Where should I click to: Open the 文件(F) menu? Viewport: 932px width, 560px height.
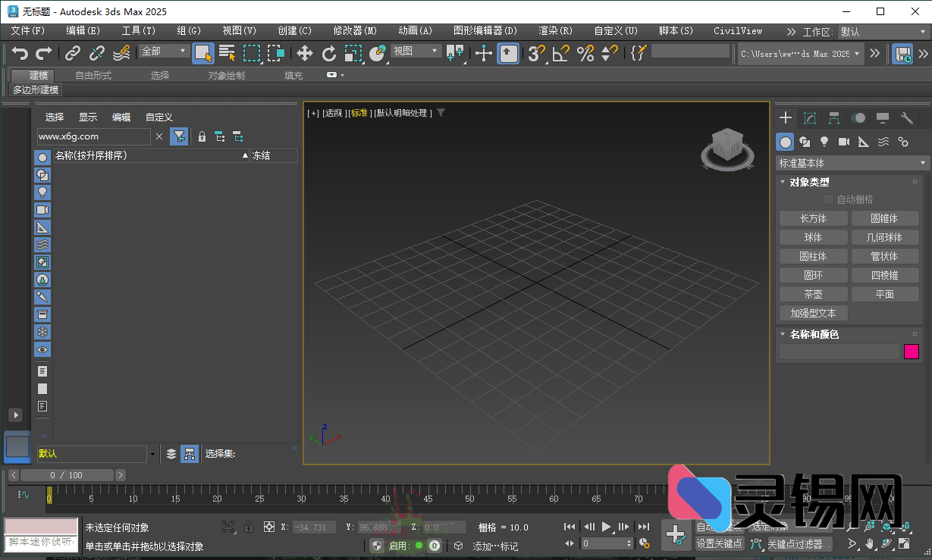click(28, 31)
